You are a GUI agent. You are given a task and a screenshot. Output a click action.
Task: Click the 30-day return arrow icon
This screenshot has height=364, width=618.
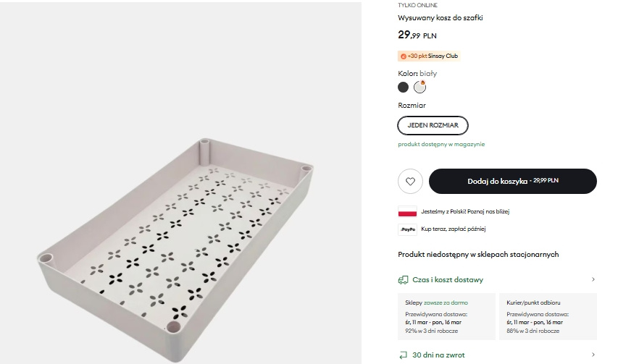(x=404, y=355)
